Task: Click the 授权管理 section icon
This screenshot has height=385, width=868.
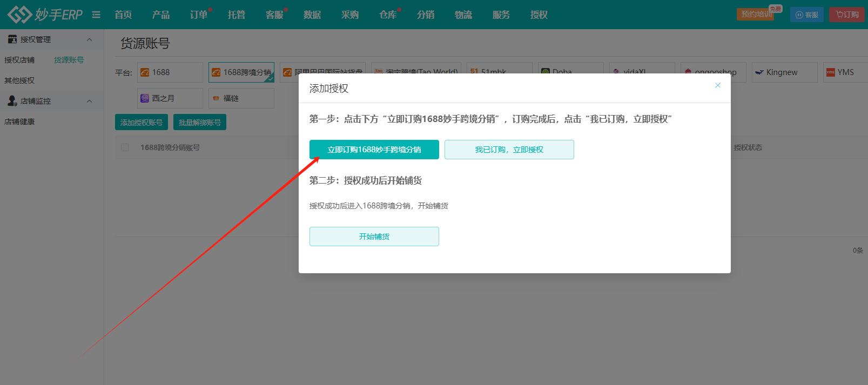Action: click(x=12, y=39)
